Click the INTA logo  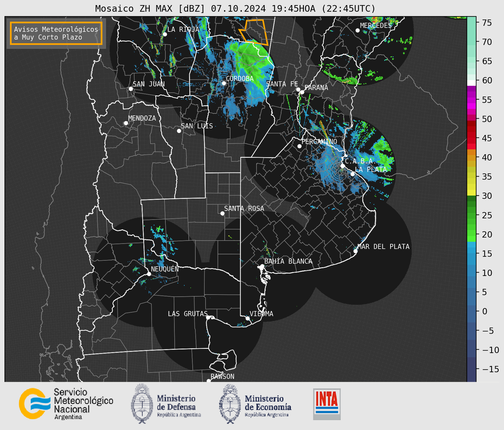pos(327,404)
